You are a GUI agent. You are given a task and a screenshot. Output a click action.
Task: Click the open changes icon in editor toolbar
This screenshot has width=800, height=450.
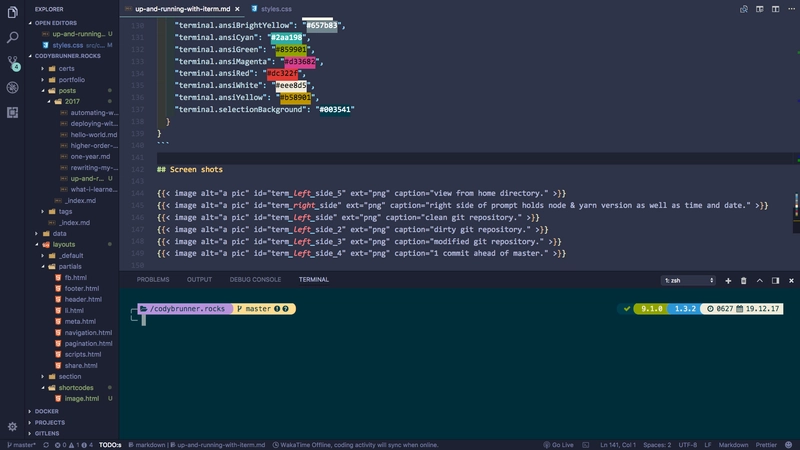click(x=744, y=9)
